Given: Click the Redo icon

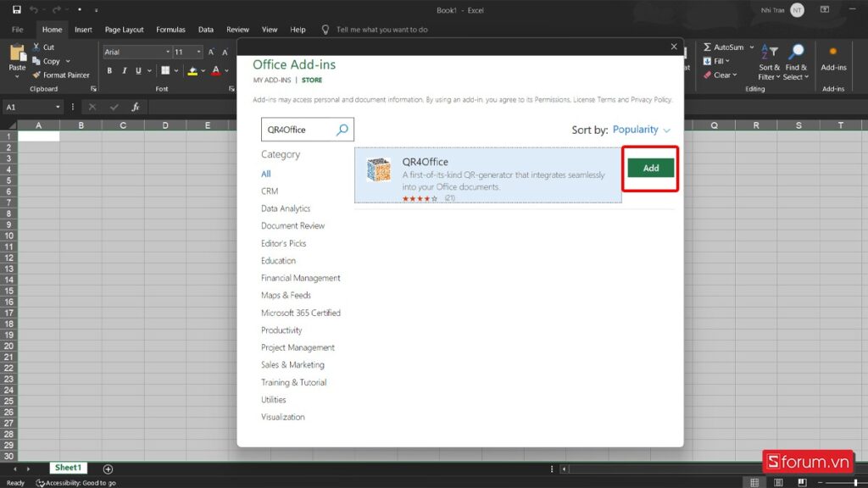Looking at the screenshot, I should coord(56,9).
